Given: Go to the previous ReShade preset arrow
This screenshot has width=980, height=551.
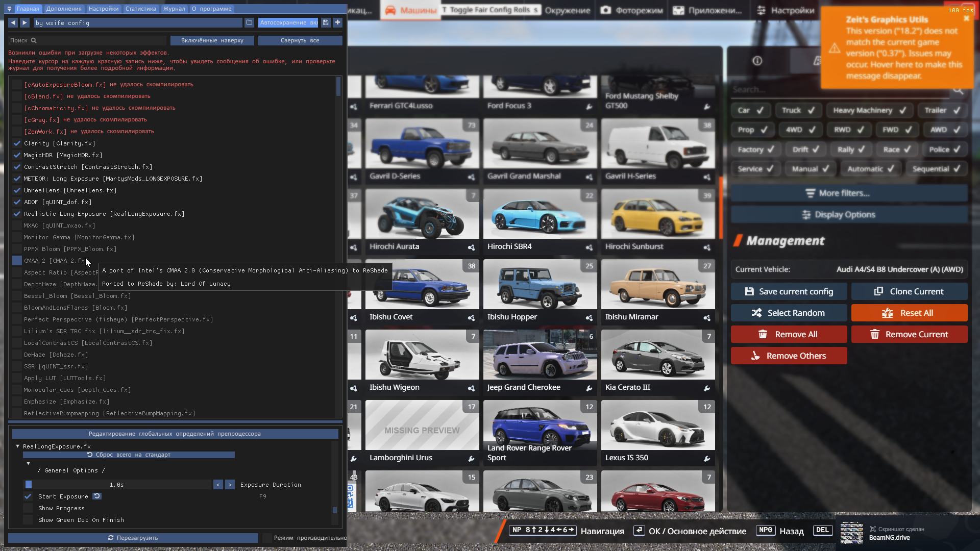Looking at the screenshot, I should point(13,22).
